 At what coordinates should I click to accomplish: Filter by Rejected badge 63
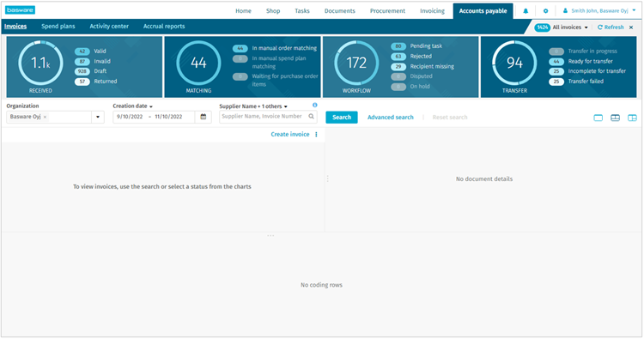coord(398,57)
